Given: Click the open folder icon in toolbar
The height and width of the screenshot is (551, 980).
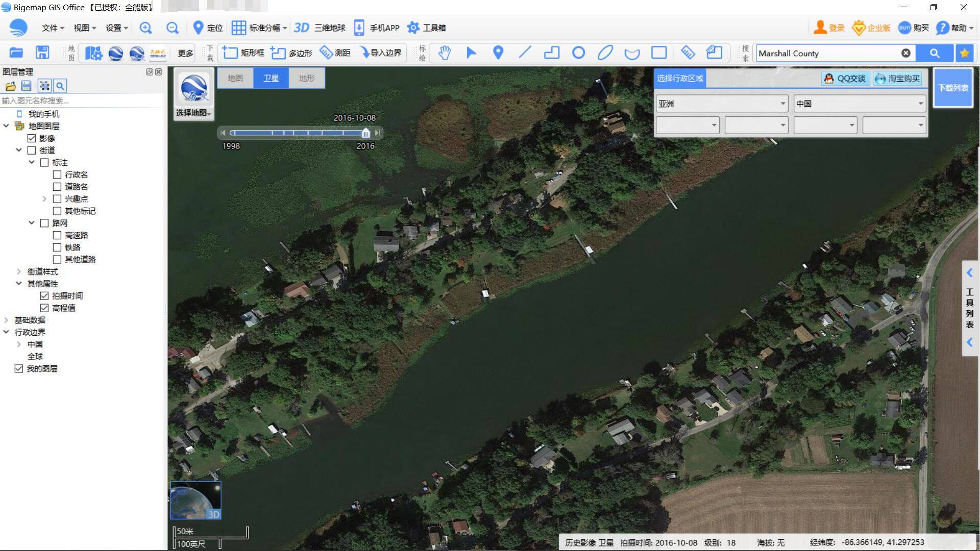Looking at the screenshot, I should [x=16, y=53].
